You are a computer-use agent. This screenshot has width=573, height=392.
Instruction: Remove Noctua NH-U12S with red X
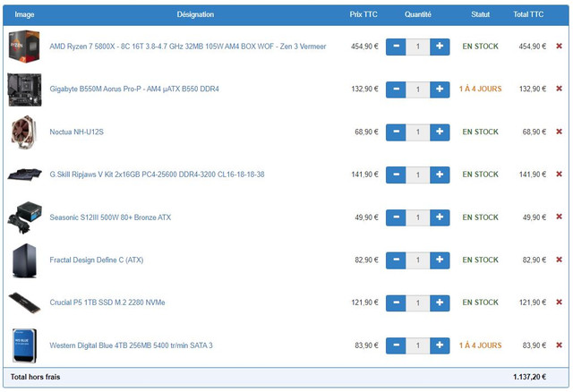[x=560, y=132]
